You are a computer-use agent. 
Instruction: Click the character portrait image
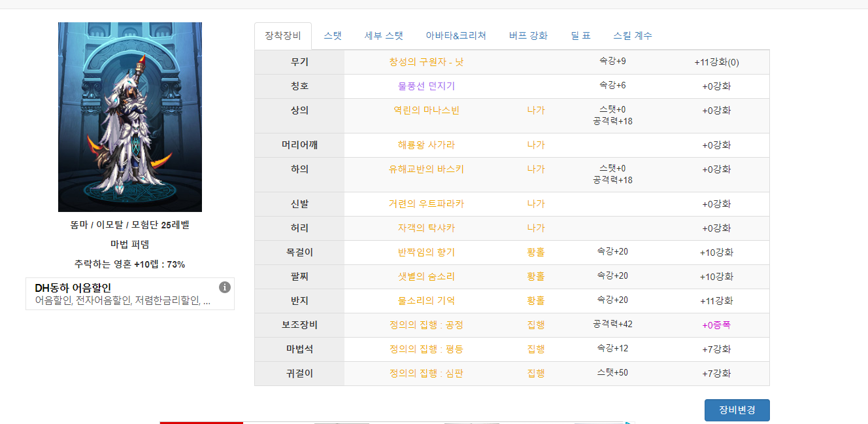tap(130, 117)
